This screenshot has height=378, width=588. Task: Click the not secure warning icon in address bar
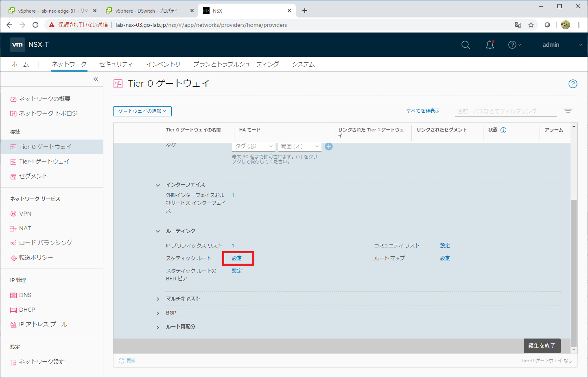[52, 25]
